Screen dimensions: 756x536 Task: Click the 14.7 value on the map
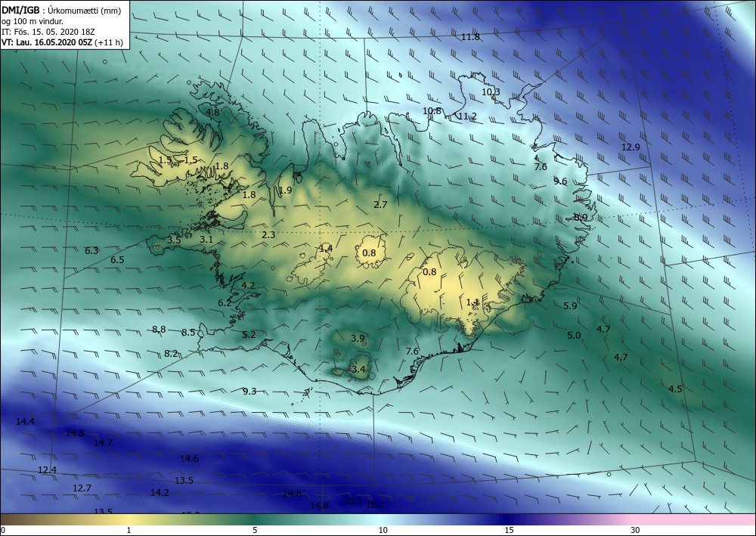103,442
